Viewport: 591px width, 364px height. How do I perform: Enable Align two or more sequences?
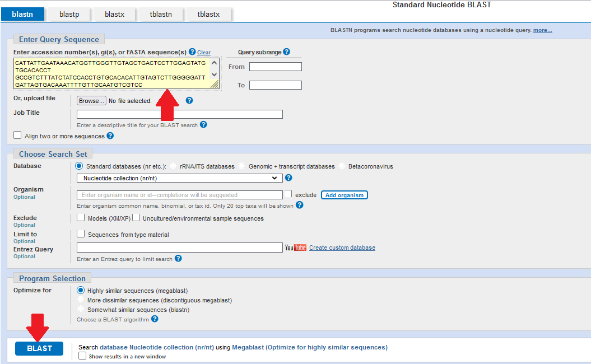tap(17, 135)
